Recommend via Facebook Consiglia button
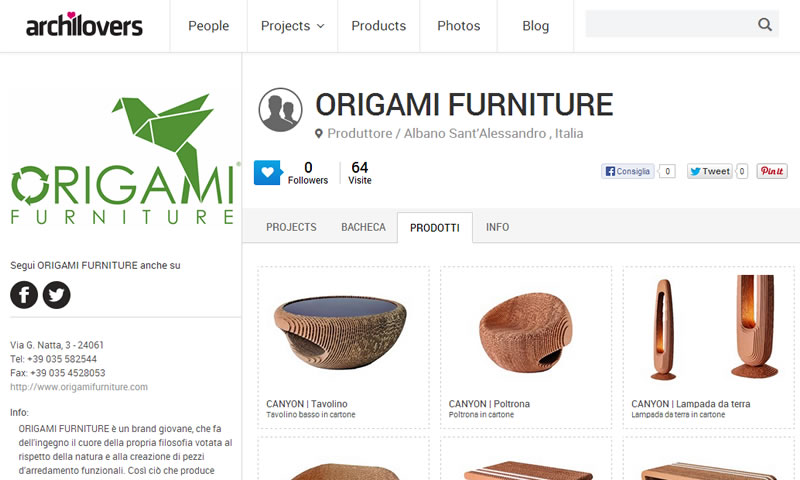The width and height of the screenshot is (800, 480). [x=628, y=171]
